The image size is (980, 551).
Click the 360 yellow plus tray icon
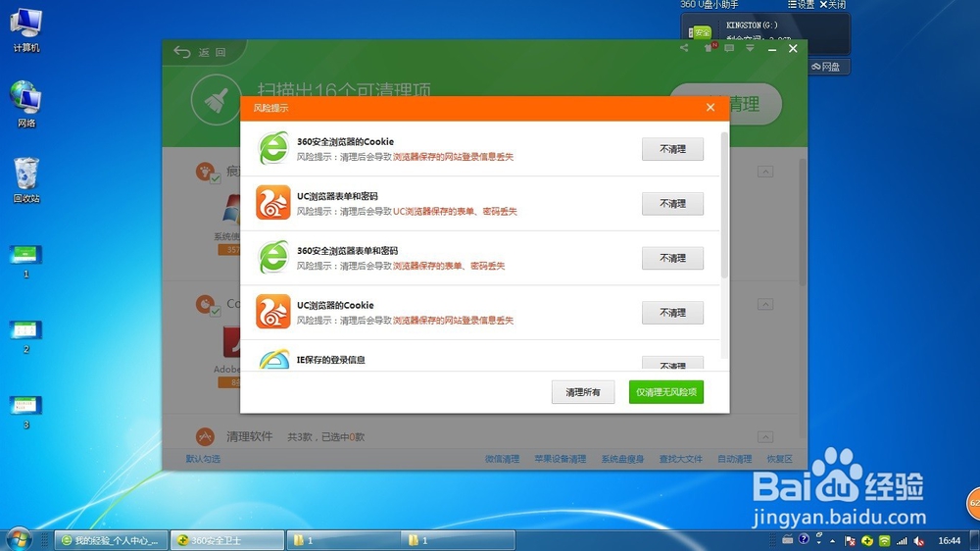[867, 541]
